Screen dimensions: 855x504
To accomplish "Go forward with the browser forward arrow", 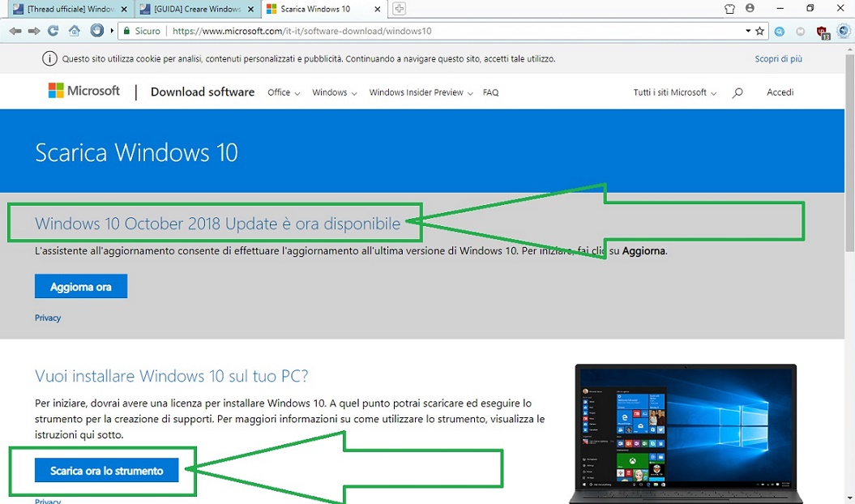I will tap(34, 31).
